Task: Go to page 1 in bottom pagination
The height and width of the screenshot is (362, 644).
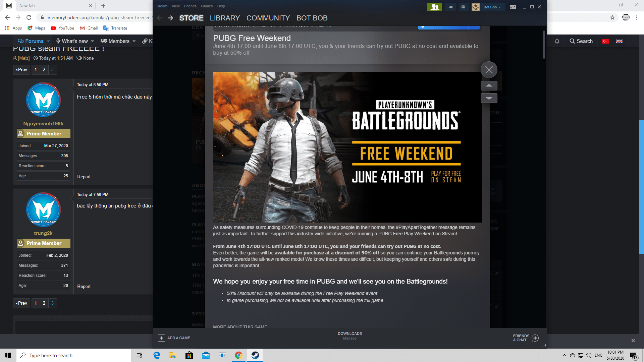Action: [x=36, y=303]
